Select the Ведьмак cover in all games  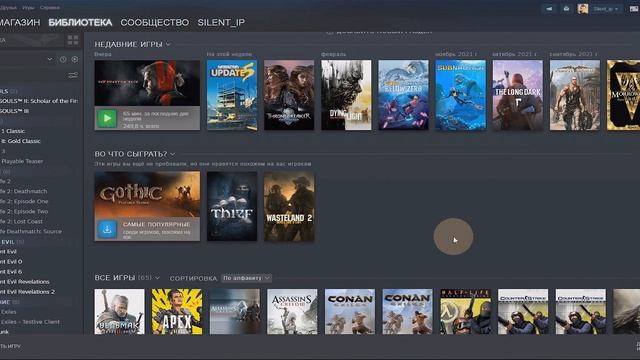119,312
